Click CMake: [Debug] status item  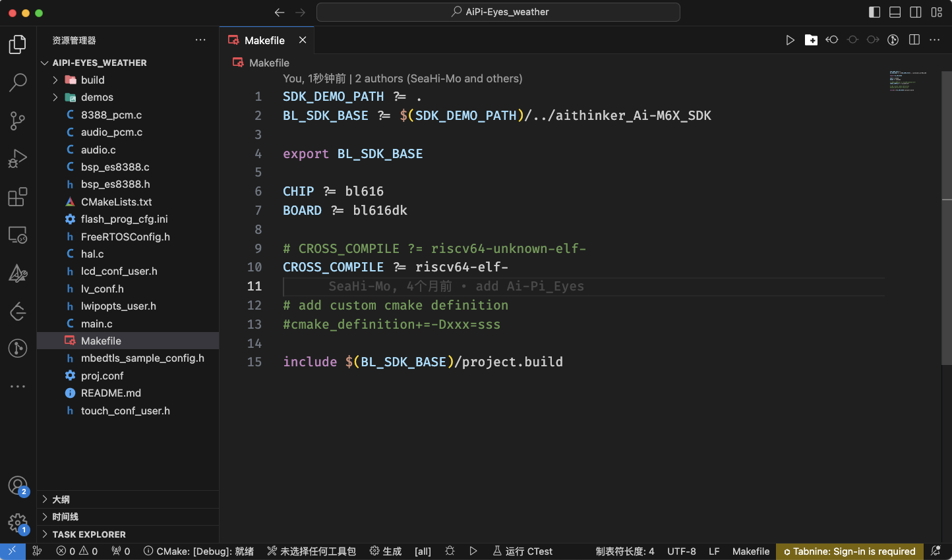[x=198, y=551]
